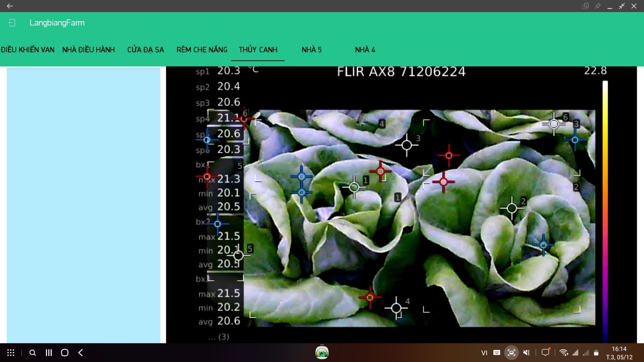
Task: Toggle the muted sound icon in taskbar
Action: pos(526,353)
